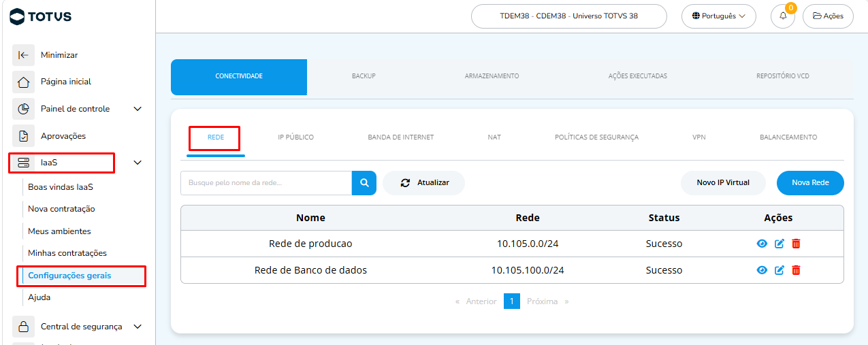Open Boas vindas IaaS menu item

pyautogui.click(x=61, y=187)
